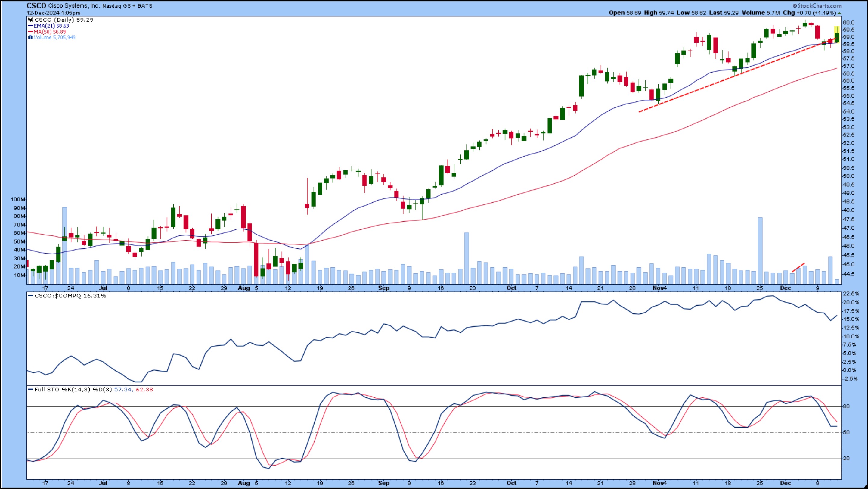
Task: Click the red line swatch before MA(50)
Action: 30,32
